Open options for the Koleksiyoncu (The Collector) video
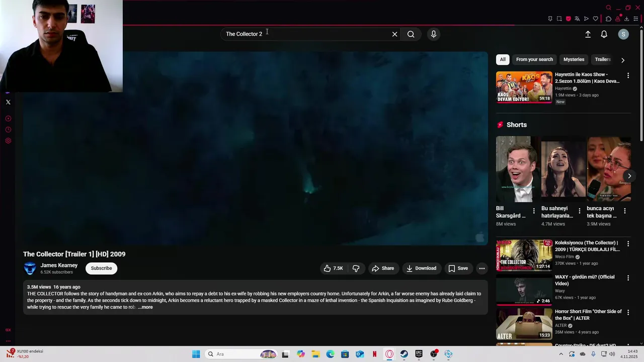 click(x=628, y=244)
